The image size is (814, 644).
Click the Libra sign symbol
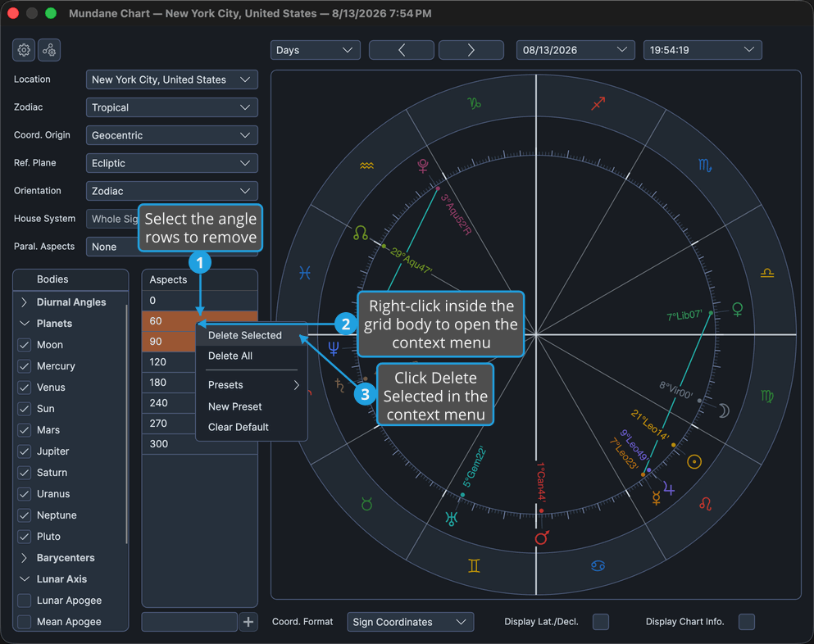tap(766, 273)
